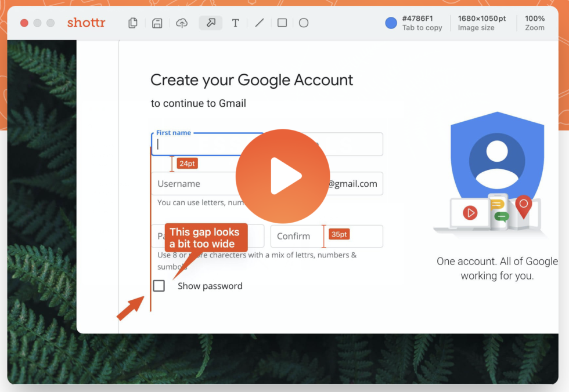The width and height of the screenshot is (569, 392).
Task: Select the 35pt measurement label
Action: (x=339, y=234)
